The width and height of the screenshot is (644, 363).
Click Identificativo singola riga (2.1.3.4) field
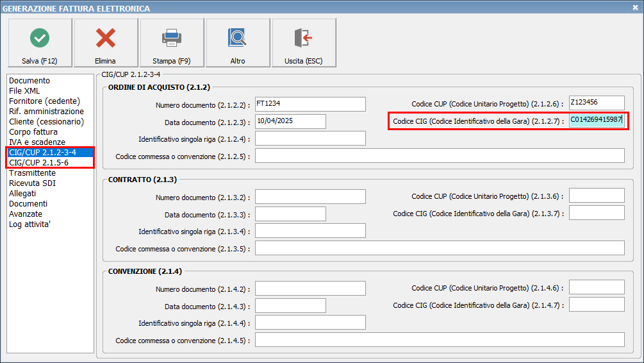click(310, 231)
